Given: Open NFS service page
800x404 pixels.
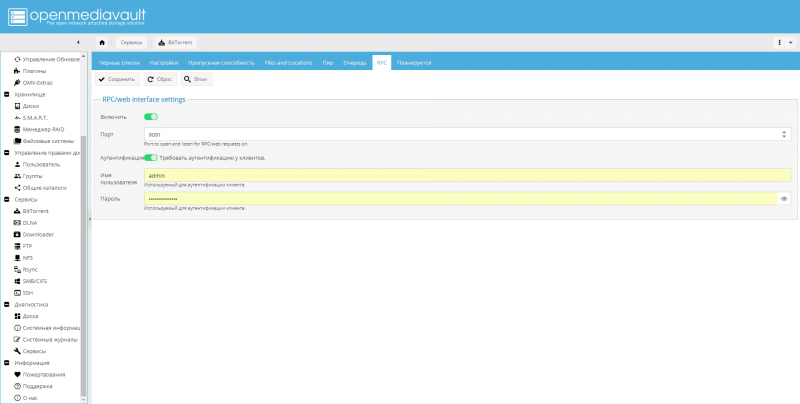Looking at the screenshot, I should 28,258.
